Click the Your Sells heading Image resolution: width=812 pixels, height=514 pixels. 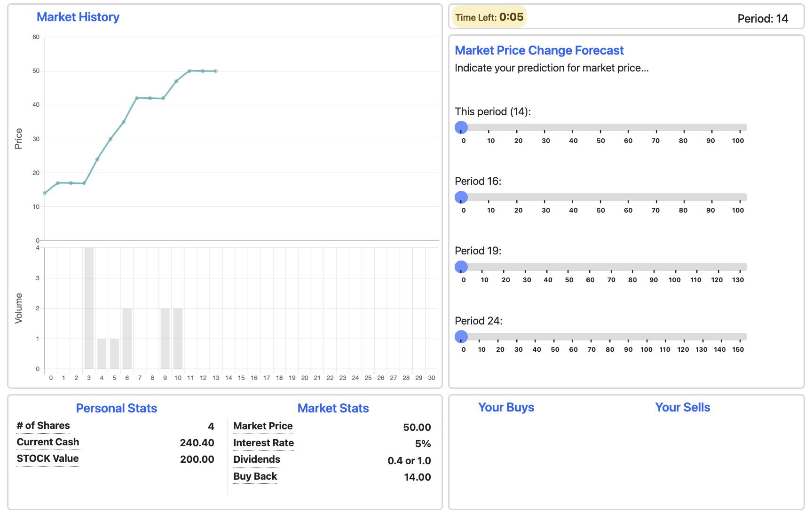tap(682, 407)
